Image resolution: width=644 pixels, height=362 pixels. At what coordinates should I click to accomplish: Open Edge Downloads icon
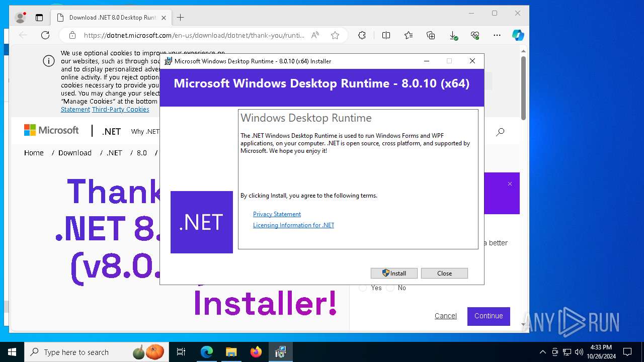(x=453, y=35)
